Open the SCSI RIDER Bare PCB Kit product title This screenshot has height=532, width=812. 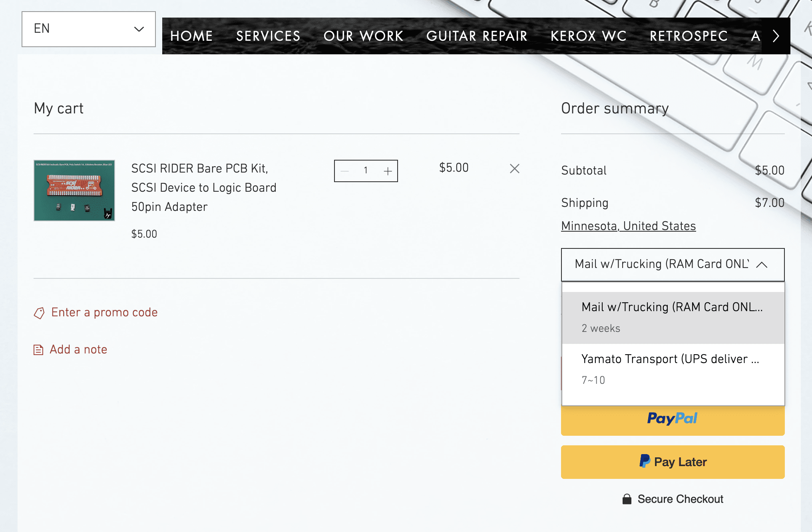204,188
